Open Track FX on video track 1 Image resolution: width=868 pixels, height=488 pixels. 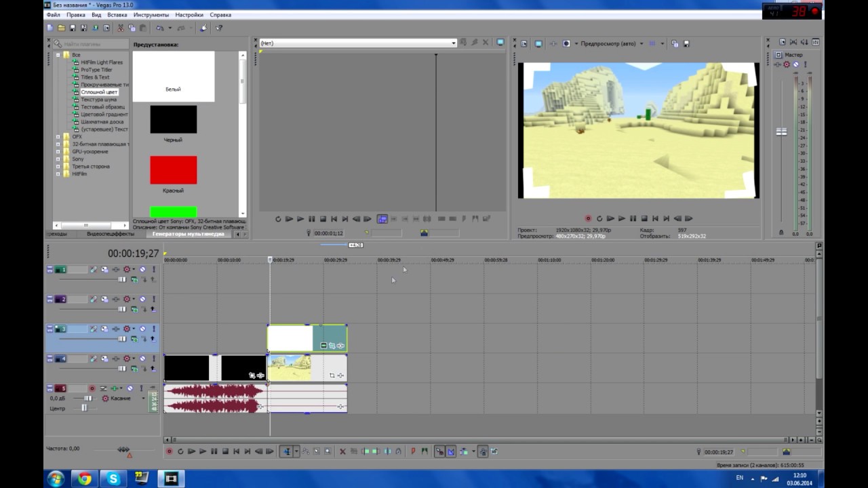[115, 270]
